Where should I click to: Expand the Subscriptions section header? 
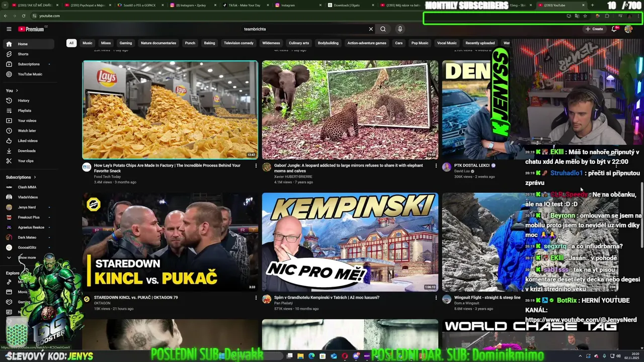point(21,177)
